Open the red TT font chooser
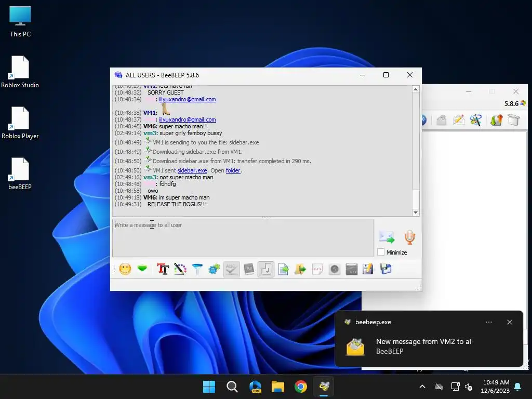Image resolution: width=532 pixels, height=399 pixels. 163,269
